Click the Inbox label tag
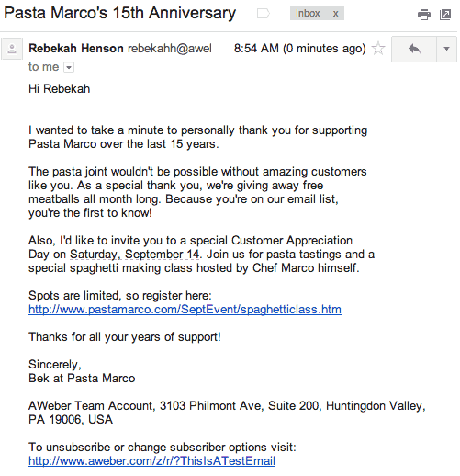The height and width of the screenshot is (476, 460). [x=308, y=13]
